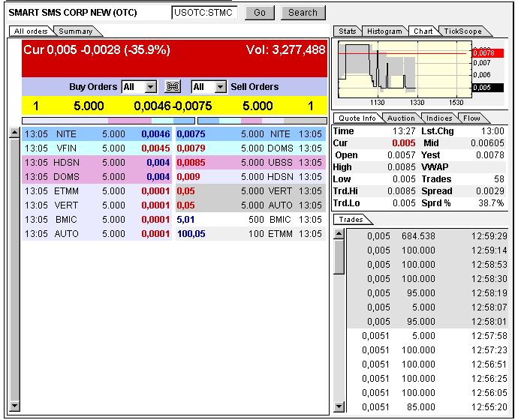Open the Indices tab
Viewport: 518px width, 420px height.
[439, 118]
